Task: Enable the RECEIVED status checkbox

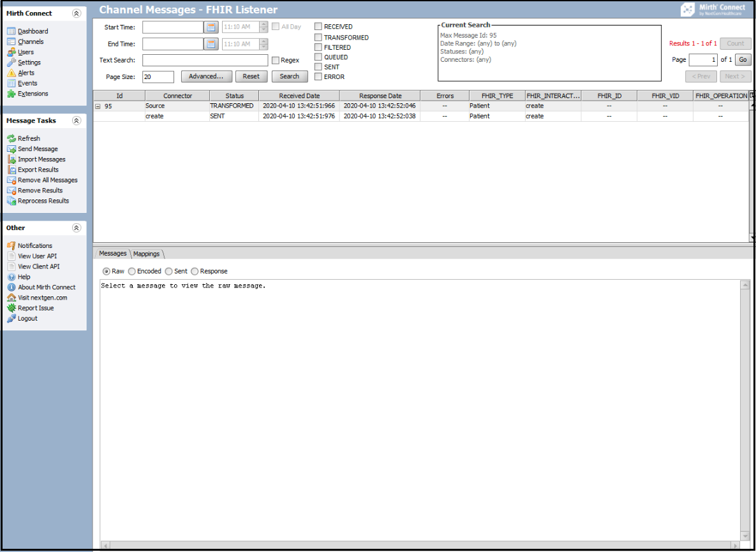Action: (x=318, y=27)
